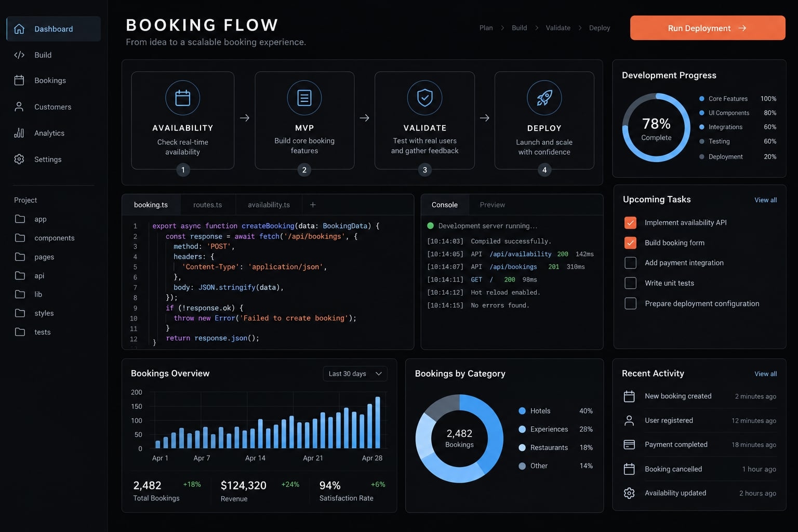Expand the components project folder
Viewport: 798px width, 532px height.
point(20,237)
